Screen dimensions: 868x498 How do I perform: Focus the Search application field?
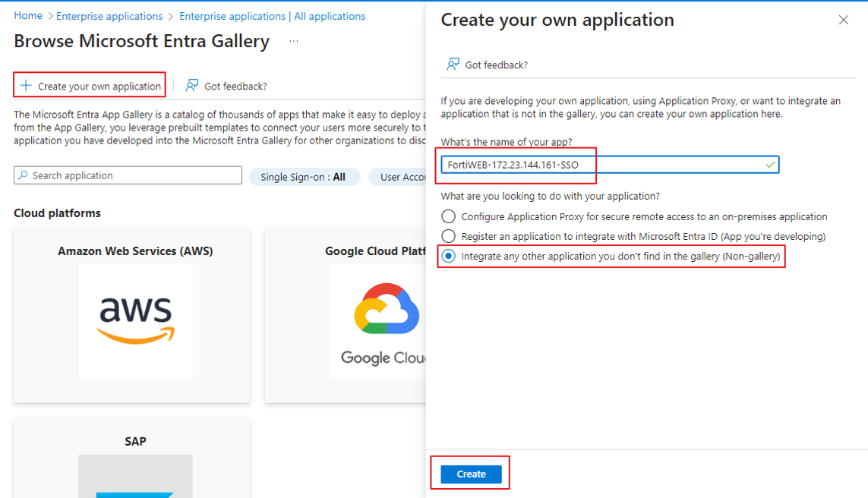pos(128,175)
